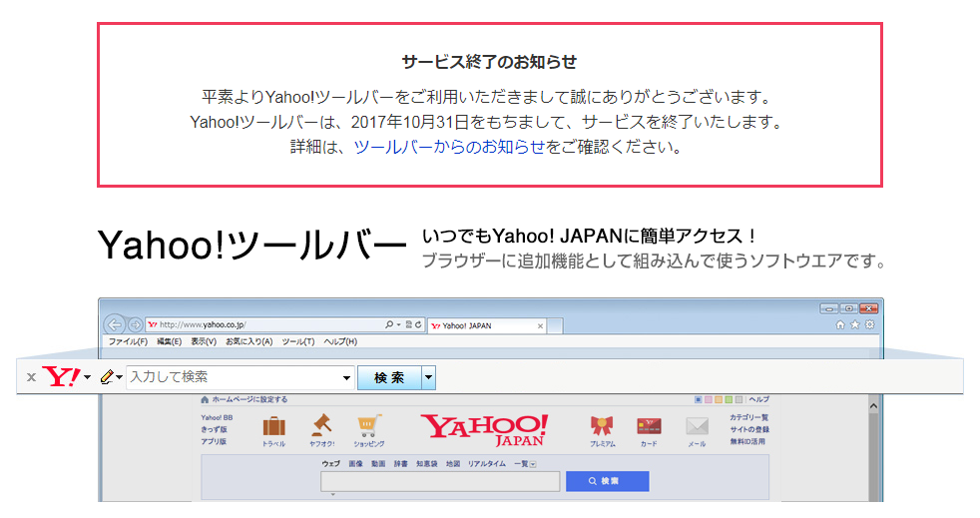Open the ツールバーからのお知らせ link
Viewport: 980px width, 518px height.
(x=449, y=147)
